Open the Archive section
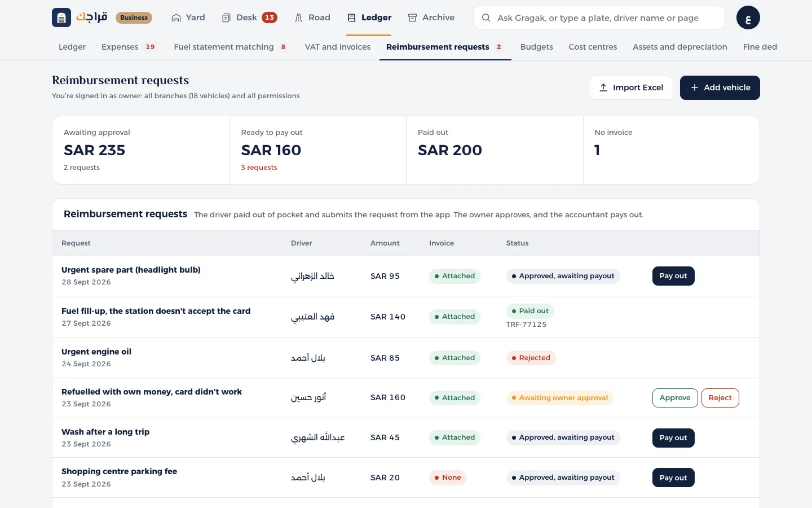This screenshot has width=812, height=508. pos(431,17)
